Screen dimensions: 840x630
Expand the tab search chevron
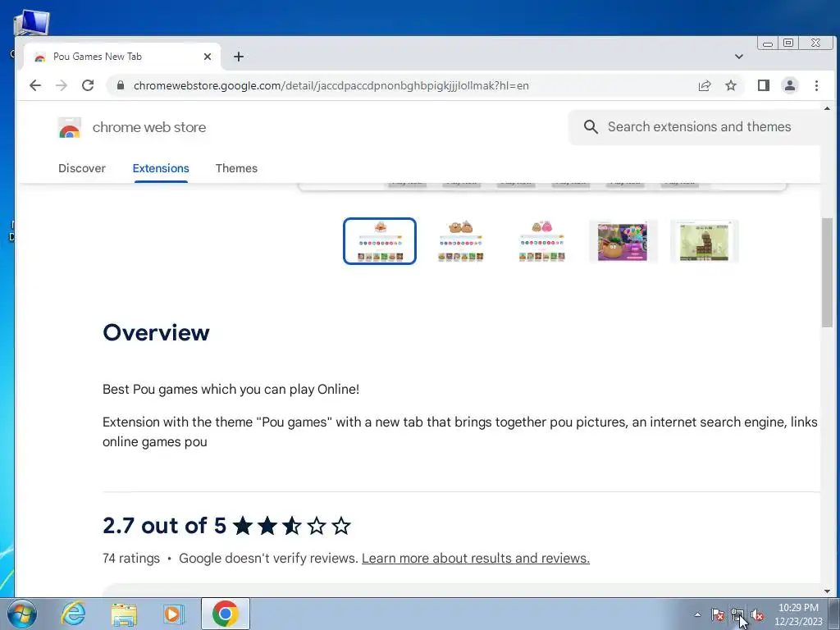739,57
